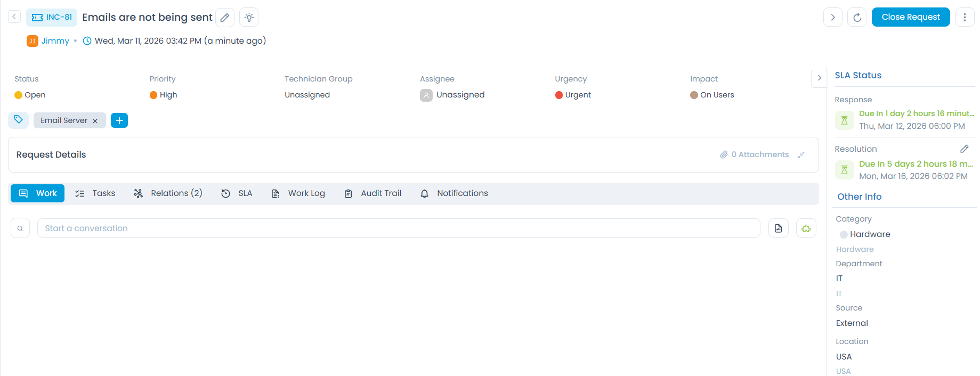Click the add tag plus button
Viewport: 980px width, 376px height.
pos(119,120)
